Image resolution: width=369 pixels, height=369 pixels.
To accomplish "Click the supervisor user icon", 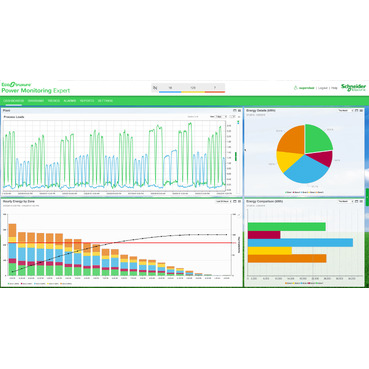I will click(295, 88).
